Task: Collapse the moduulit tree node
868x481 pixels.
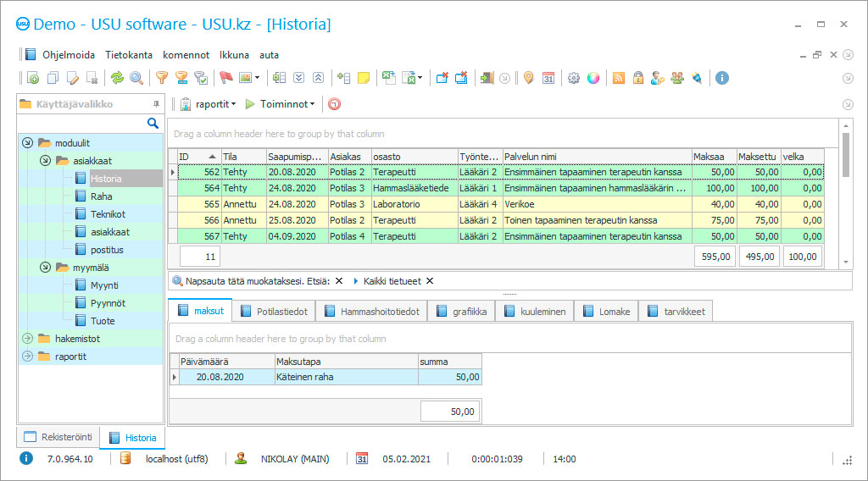Action: pos(27,143)
